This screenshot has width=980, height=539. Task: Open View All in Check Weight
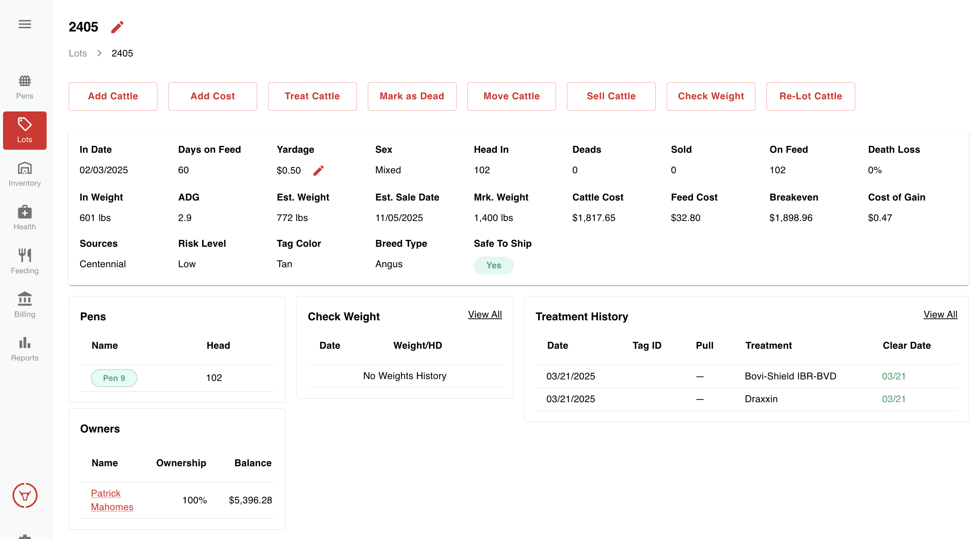pyautogui.click(x=484, y=314)
